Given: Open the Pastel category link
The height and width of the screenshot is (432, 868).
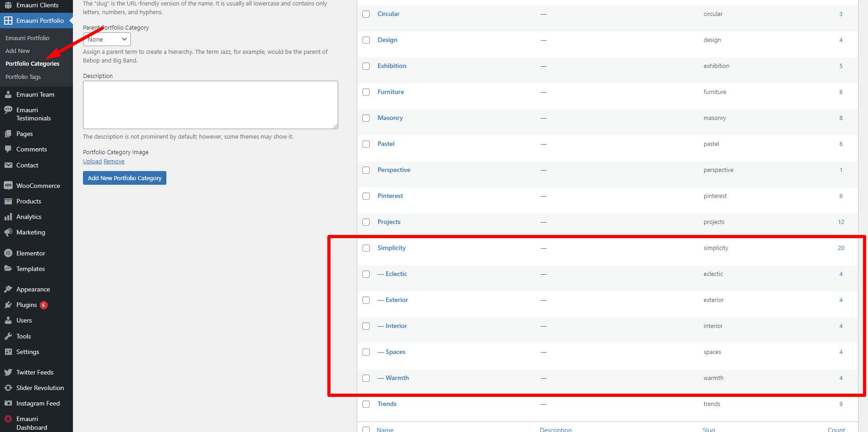Looking at the screenshot, I should (386, 144).
